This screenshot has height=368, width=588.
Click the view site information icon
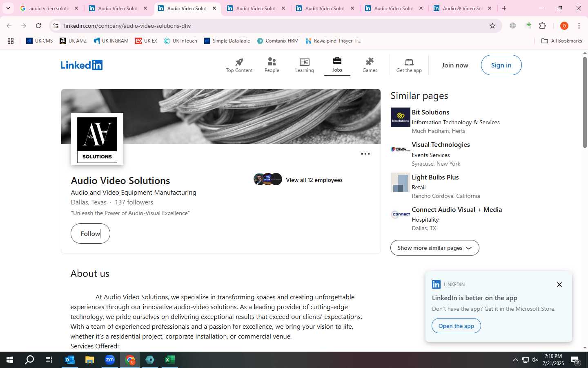pos(56,26)
